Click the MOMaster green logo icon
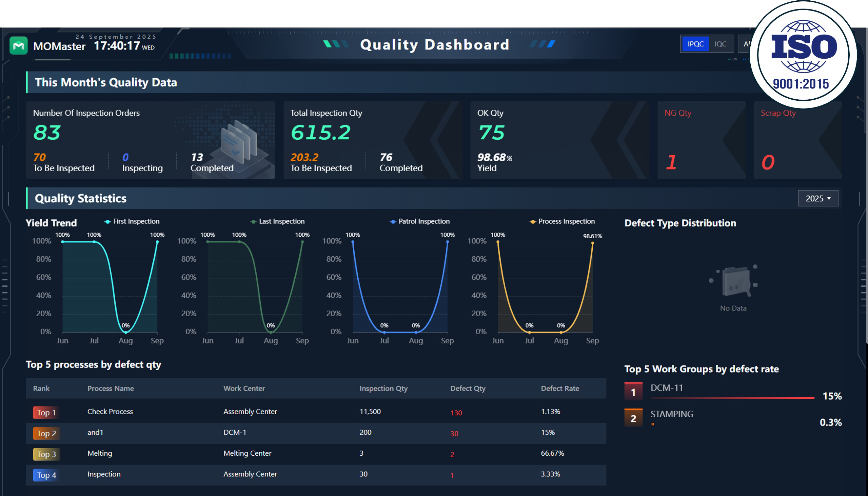868x496 pixels. click(x=18, y=45)
